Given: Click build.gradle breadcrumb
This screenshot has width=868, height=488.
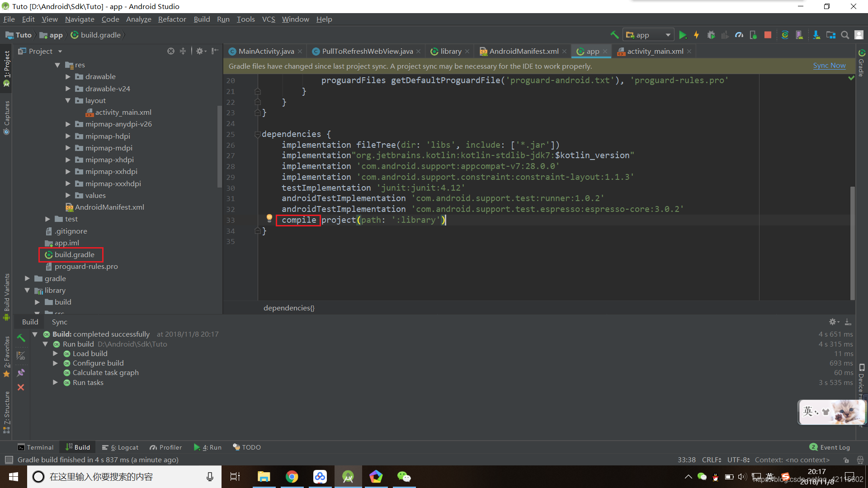Looking at the screenshot, I should 96,35.
